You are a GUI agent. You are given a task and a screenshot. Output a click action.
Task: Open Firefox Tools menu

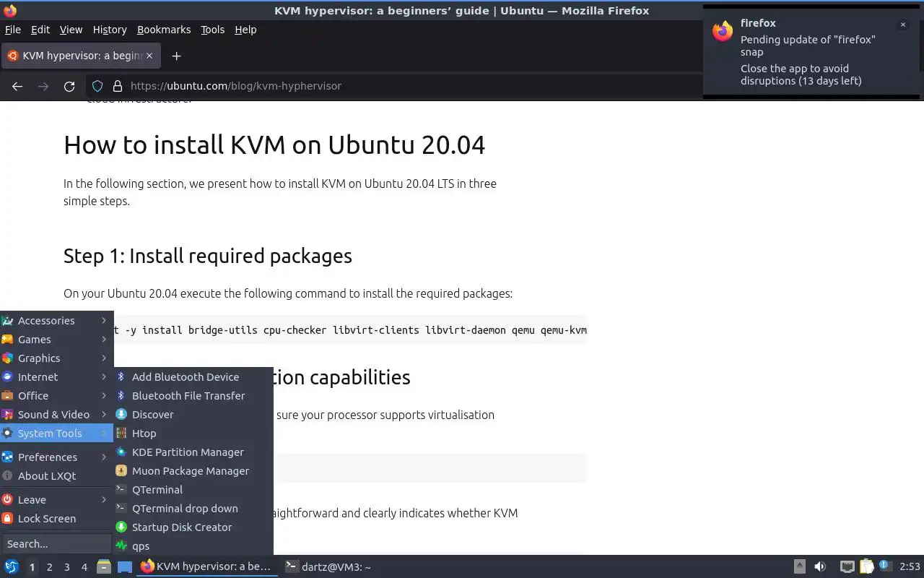tap(212, 30)
